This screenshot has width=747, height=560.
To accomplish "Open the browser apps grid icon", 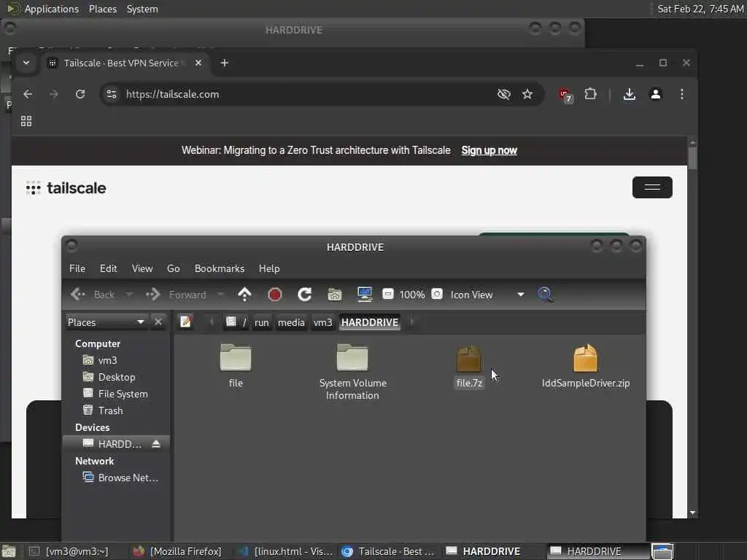I will 26,121.
